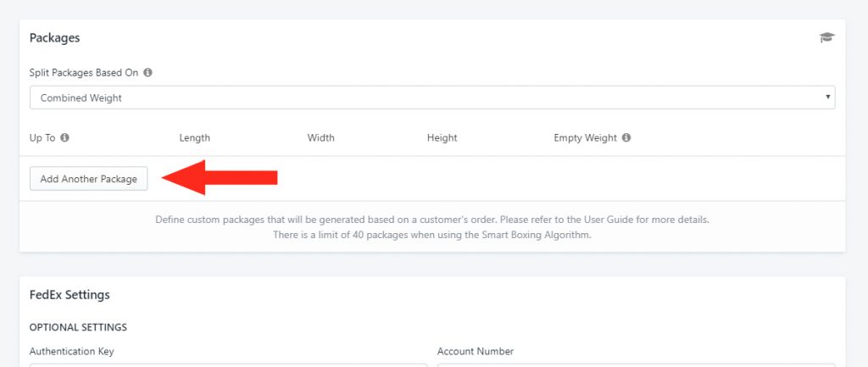Click the Length column header
Image resolution: width=868 pixels, height=367 pixels.
pos(195,138)
